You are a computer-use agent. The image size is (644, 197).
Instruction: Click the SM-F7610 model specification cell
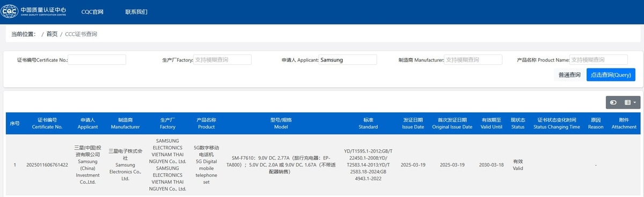(x=281, y=164)
